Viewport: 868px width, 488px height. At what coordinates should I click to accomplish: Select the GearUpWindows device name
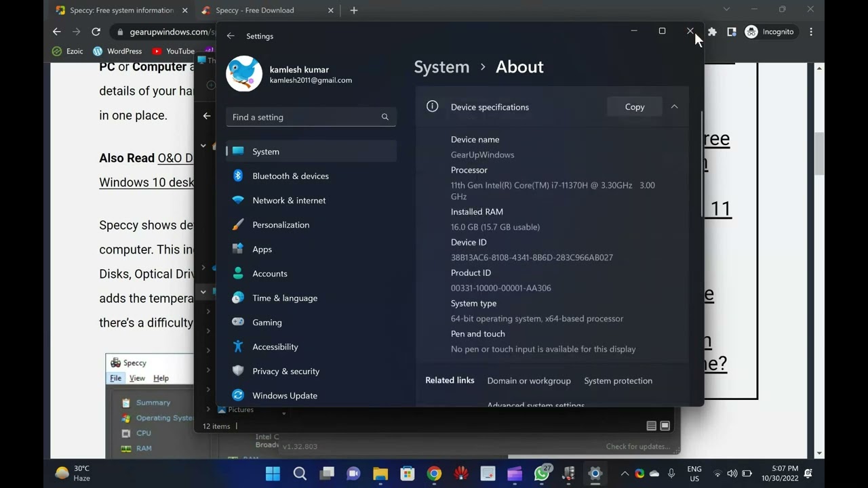[483, 155]
